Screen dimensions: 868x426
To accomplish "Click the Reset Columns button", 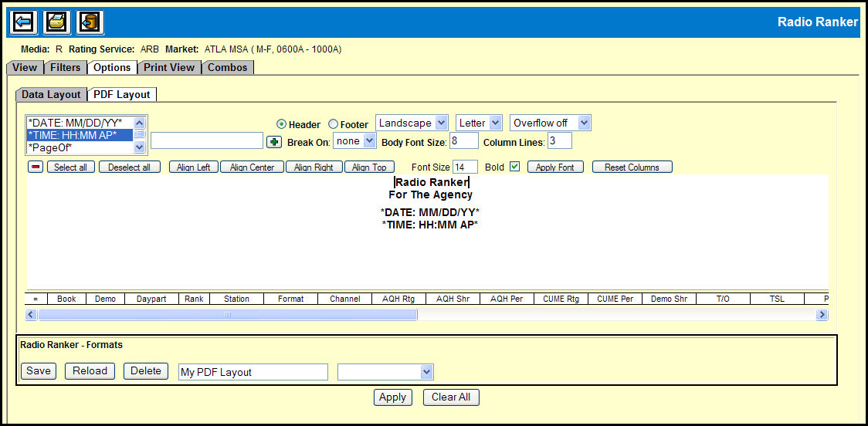I will (x=632, y=167).
